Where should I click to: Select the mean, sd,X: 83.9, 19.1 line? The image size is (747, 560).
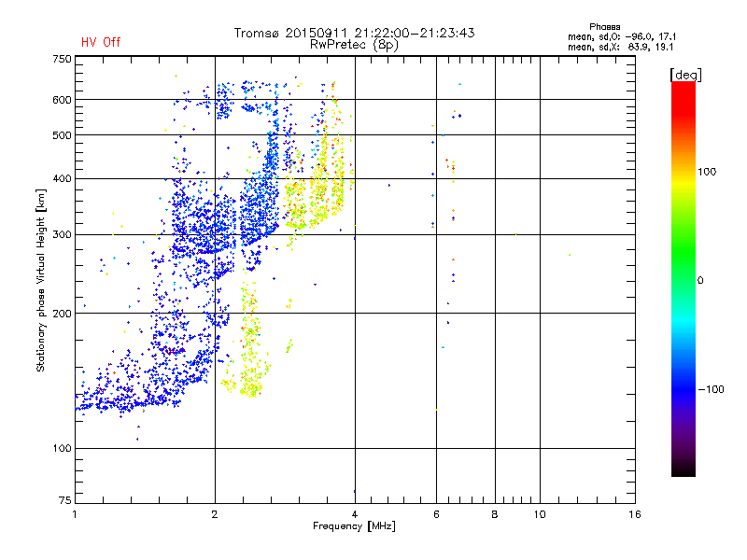[x=620, y=48]
